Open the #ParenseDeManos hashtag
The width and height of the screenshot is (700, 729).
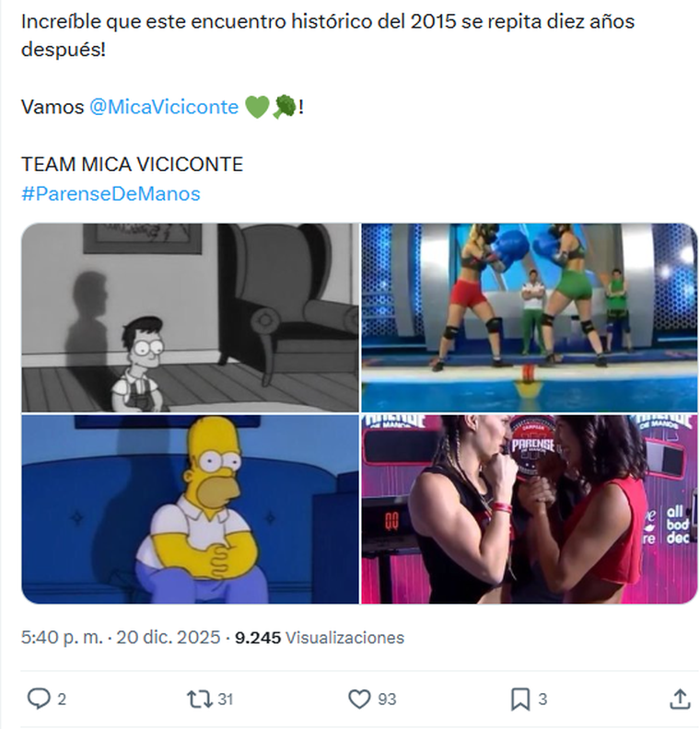[111, 193]
